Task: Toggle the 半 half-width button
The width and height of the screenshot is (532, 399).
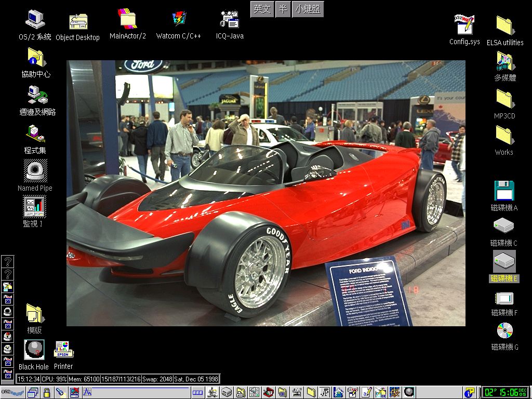Action: click(x=283, y=9)
